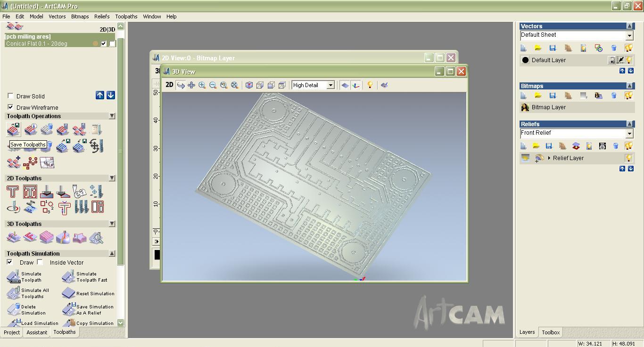Activate the Twiddle rotate tool in 3D View

pyautogui.click(x=181, y=85)
